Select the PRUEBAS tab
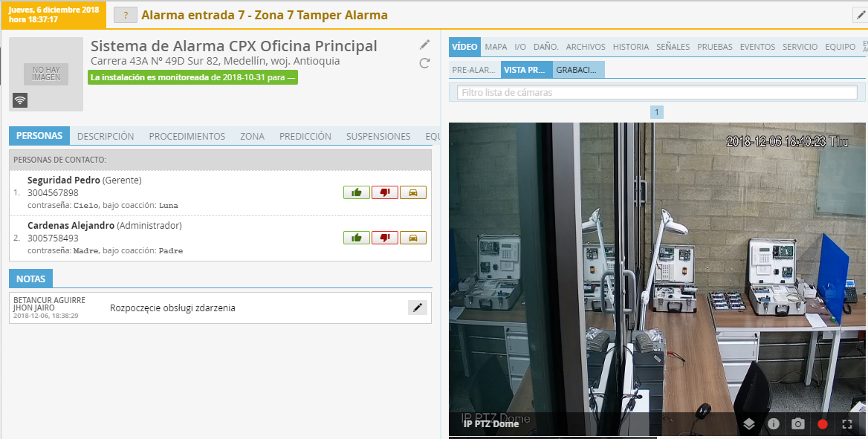 715,47
